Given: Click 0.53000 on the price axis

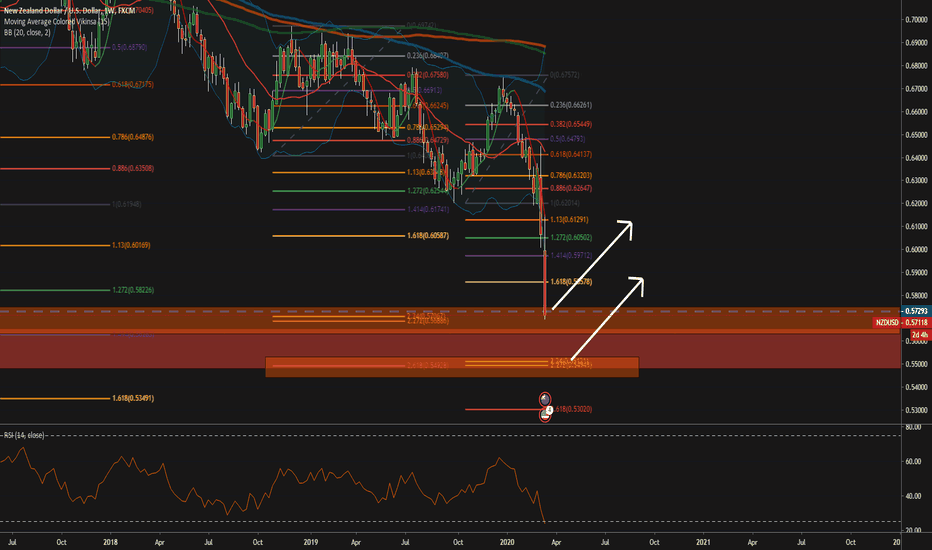Looking at the screenshot, I should (915, 410).
